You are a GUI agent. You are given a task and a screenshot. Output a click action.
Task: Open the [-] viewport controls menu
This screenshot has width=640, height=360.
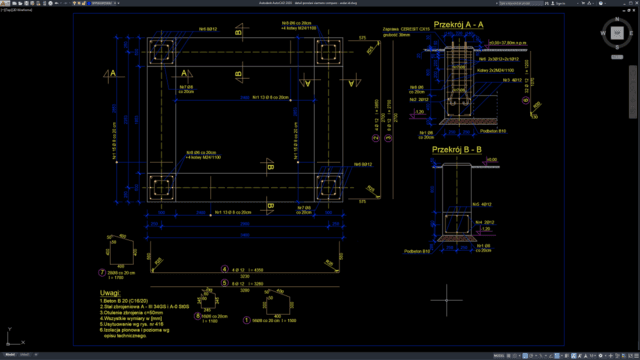coord(2,10)
